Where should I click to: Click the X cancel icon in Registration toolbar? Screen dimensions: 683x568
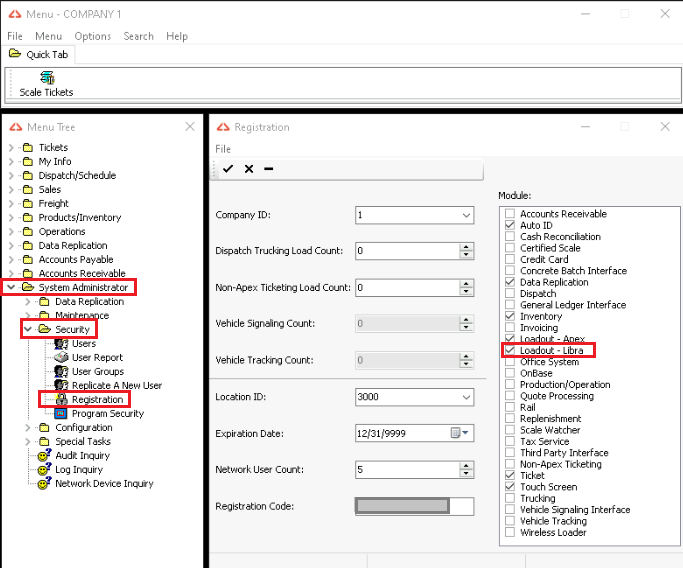pyautogui.click(x=249, y=169)
